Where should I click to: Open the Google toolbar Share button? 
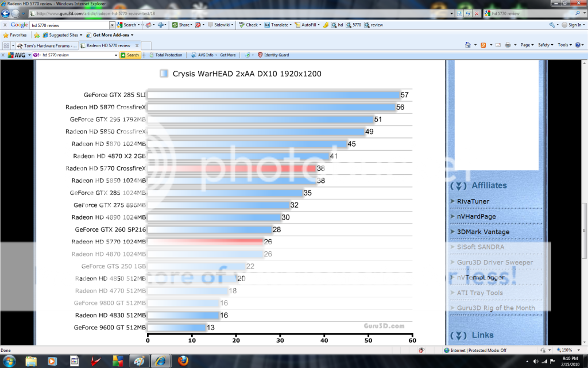(x=182, y=25)
